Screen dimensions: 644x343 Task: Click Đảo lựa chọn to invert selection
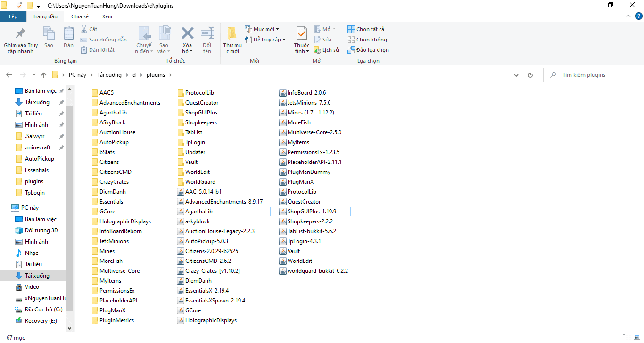point(369,50)
